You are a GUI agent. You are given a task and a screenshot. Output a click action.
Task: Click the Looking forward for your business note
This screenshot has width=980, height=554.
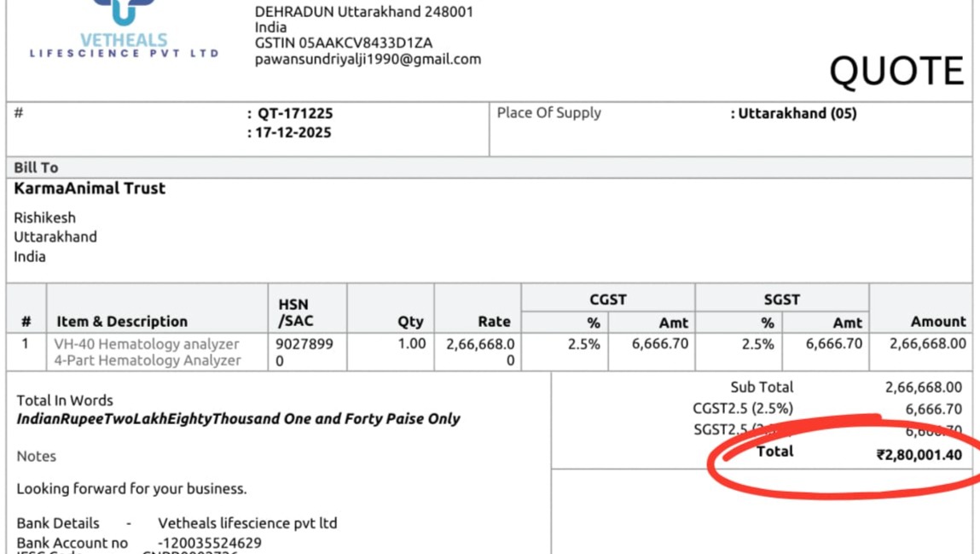point(131,488)
